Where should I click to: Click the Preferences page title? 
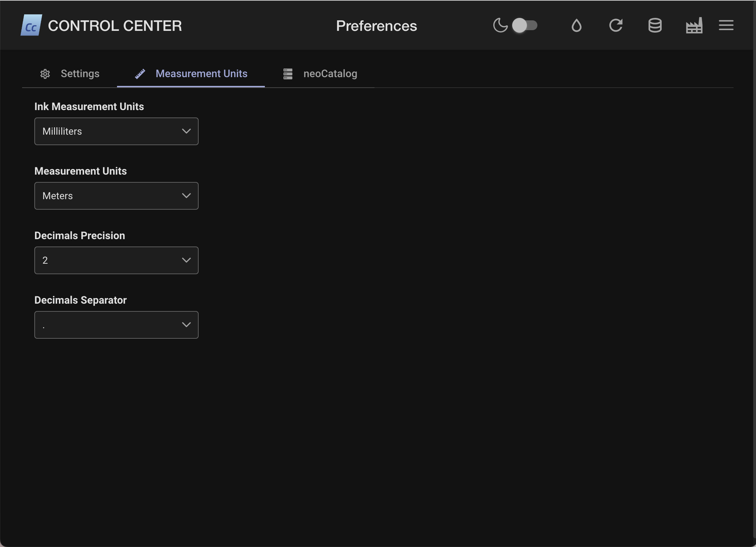pos(376,26)
